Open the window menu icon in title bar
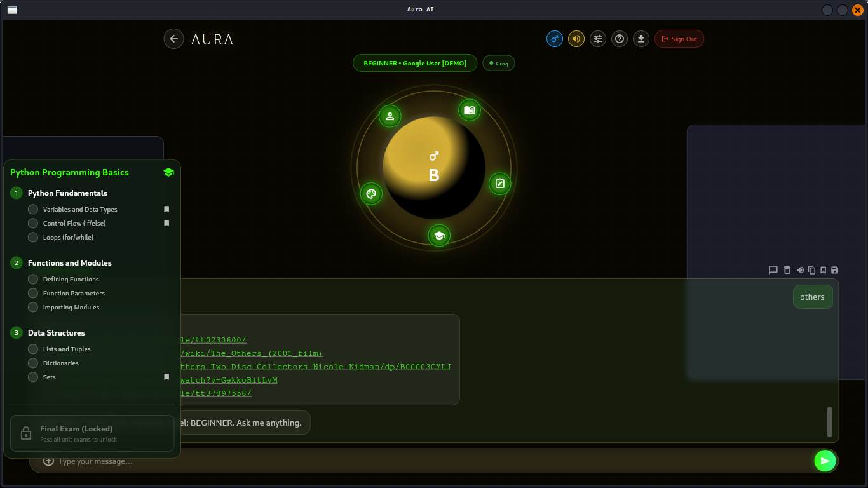This screenshot has width=868, height=488. coord(12,10)
